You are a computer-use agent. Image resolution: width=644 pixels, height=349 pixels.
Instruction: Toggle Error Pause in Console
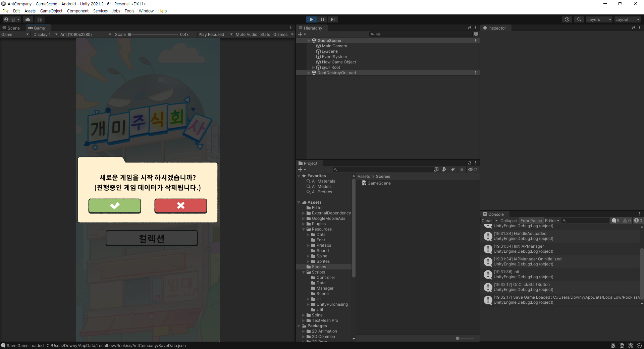(531, 220)
